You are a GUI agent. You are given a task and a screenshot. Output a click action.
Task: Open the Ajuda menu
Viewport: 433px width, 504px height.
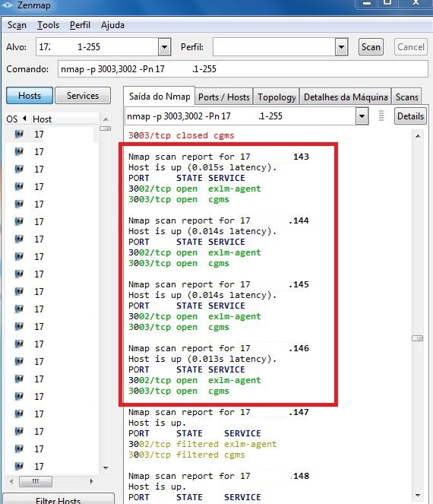point(112,25)
